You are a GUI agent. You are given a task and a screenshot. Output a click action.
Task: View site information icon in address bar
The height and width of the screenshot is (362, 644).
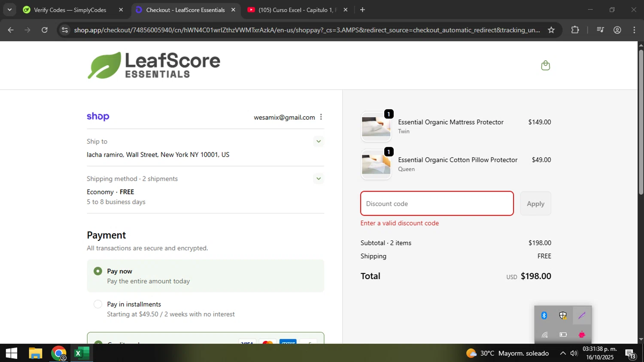pos(65,30)
